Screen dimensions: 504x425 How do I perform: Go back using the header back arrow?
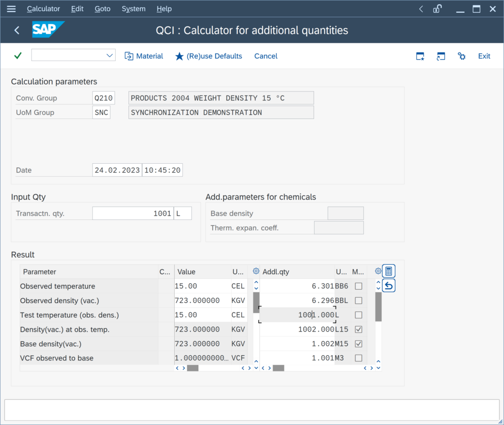[x=17, y=30]
